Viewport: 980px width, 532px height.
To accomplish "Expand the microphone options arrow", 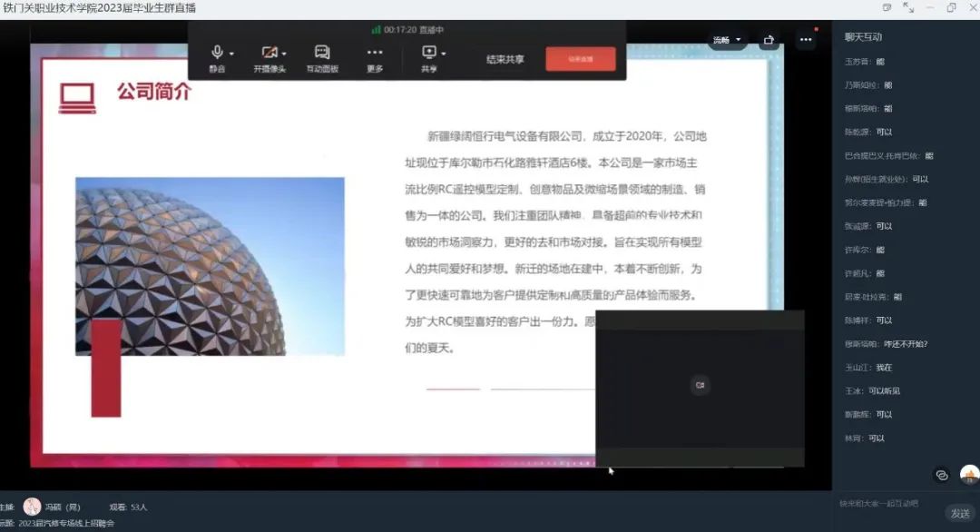I will coord(231,54).
